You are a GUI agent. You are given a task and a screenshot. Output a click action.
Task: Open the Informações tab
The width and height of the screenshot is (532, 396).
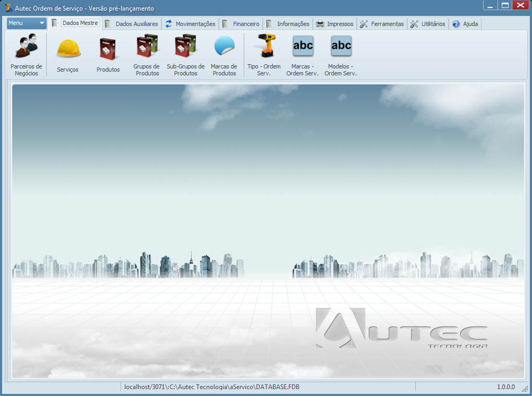coord(288,24)
